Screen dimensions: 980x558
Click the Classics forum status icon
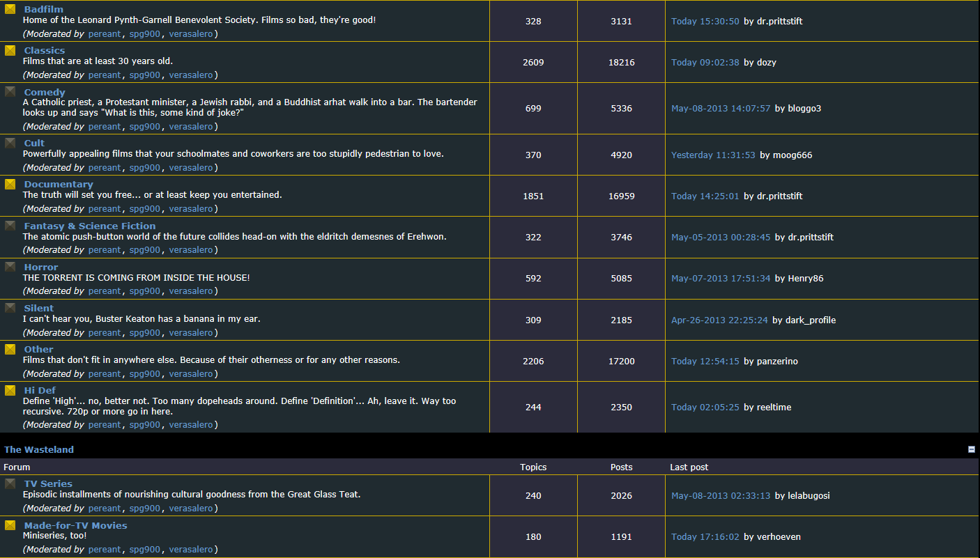coord(10,50)
